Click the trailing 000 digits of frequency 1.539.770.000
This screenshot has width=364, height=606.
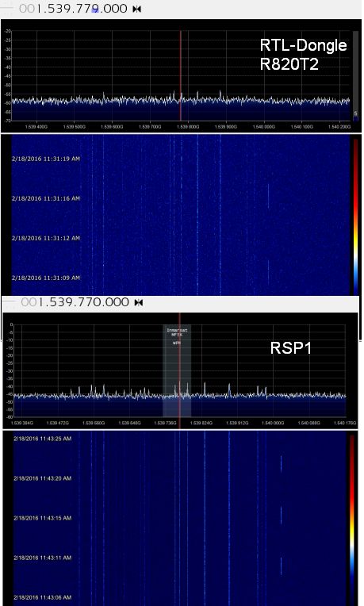(x=117, y=302)
